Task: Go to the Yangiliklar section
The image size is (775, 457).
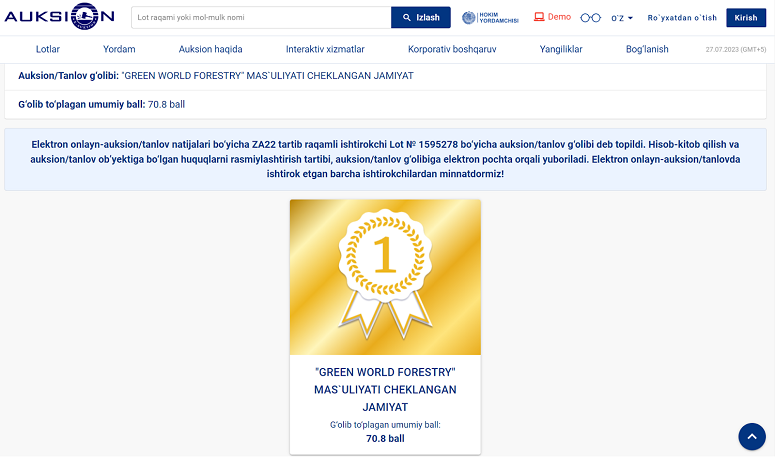Action: 561,49
